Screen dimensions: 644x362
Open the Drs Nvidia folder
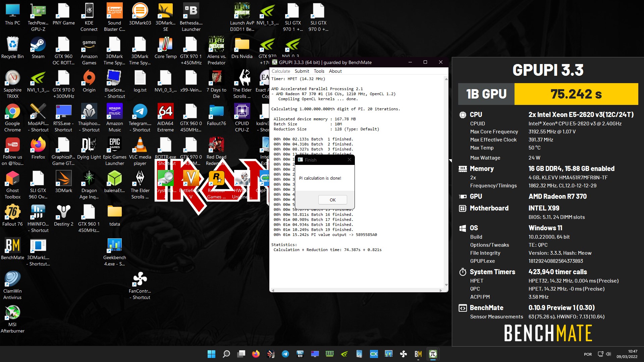click(x=242, y=48)
